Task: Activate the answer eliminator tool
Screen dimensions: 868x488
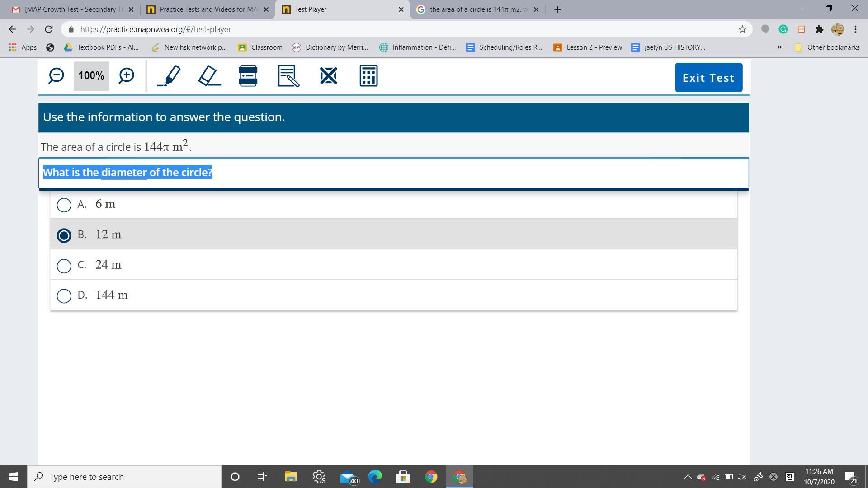Action: pyautogui.click(x=328, y=76)
